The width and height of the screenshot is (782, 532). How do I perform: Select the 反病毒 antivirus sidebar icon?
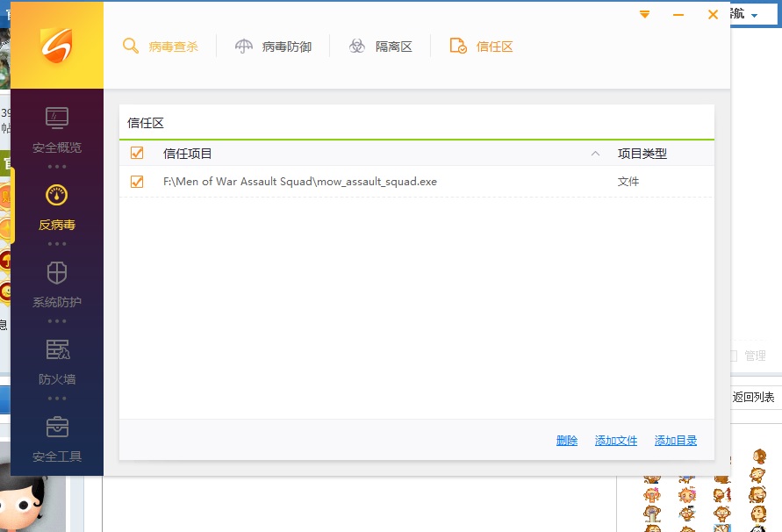pos(57,206)
